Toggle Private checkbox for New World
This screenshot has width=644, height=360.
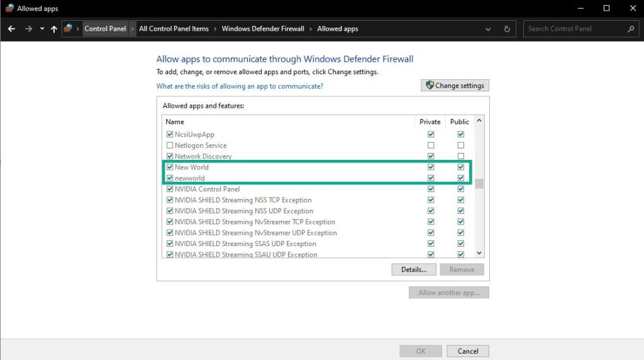click(x=430, y=167)
